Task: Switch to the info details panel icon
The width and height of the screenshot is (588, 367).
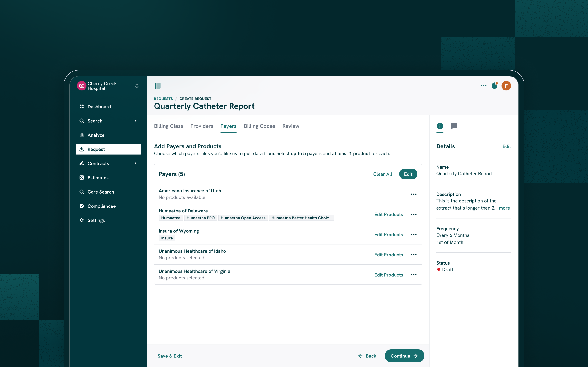Action: (440, 126)
